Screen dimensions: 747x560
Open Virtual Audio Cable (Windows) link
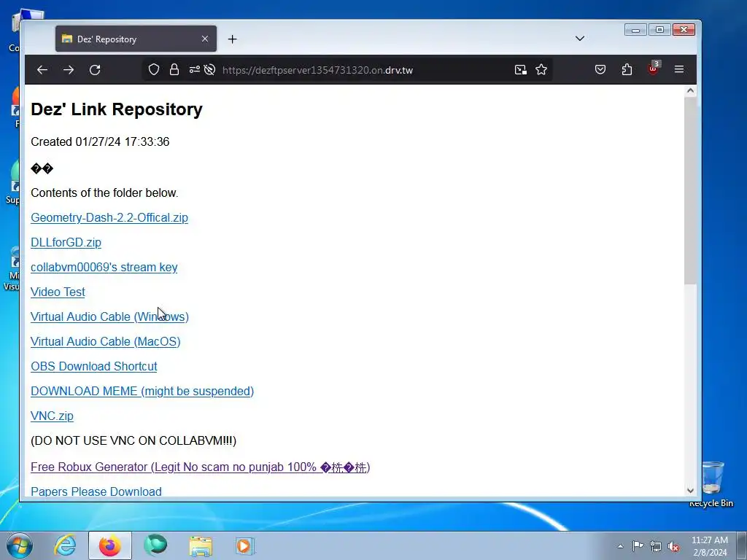click(x=109, y=316)
